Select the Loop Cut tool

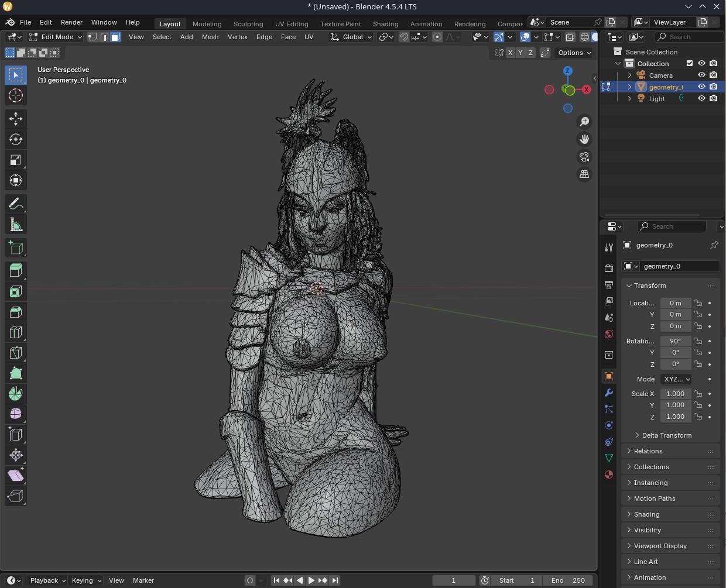coord(16,332)
